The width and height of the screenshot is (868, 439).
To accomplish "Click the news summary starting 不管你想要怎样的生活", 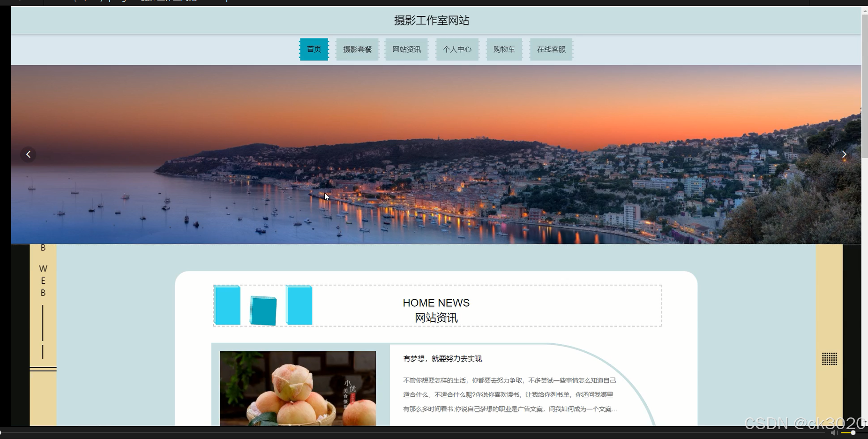I will (x=510, y=394).
